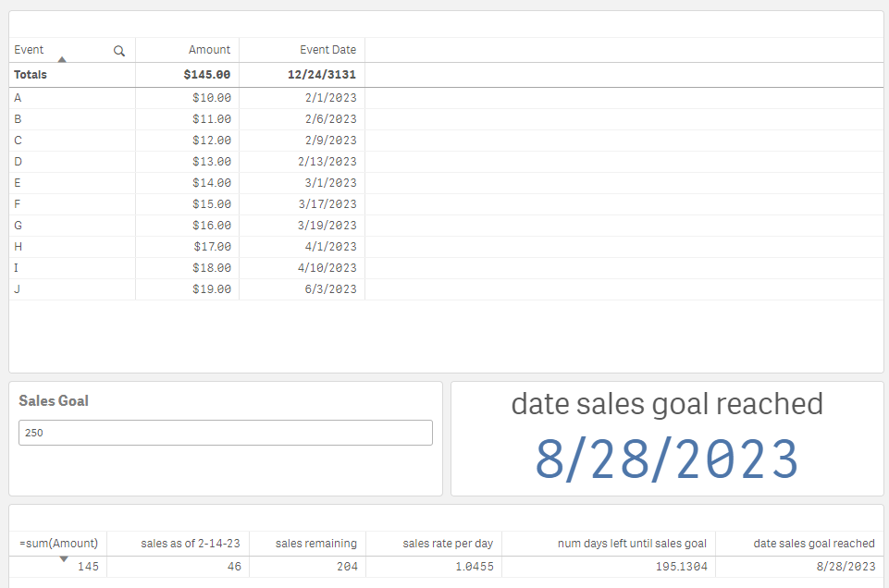
Task: Click the 195.1304 num days value
Action: (680, 566)
